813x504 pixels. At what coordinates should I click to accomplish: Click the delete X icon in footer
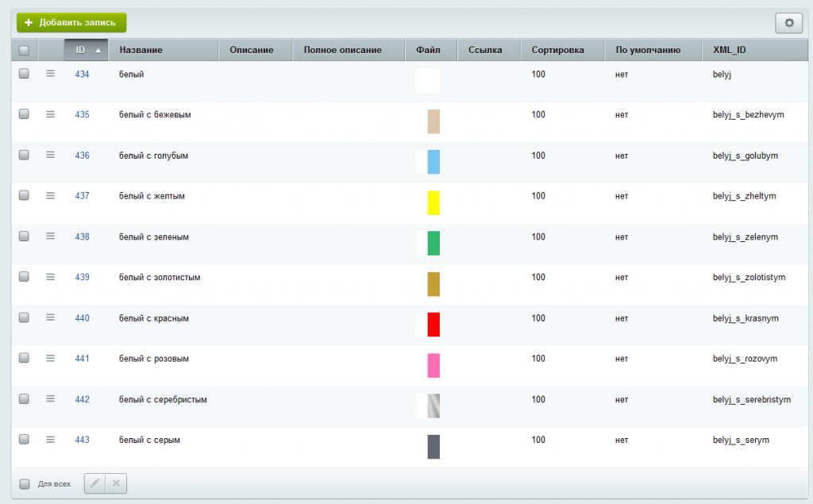[x=116, y=483]
